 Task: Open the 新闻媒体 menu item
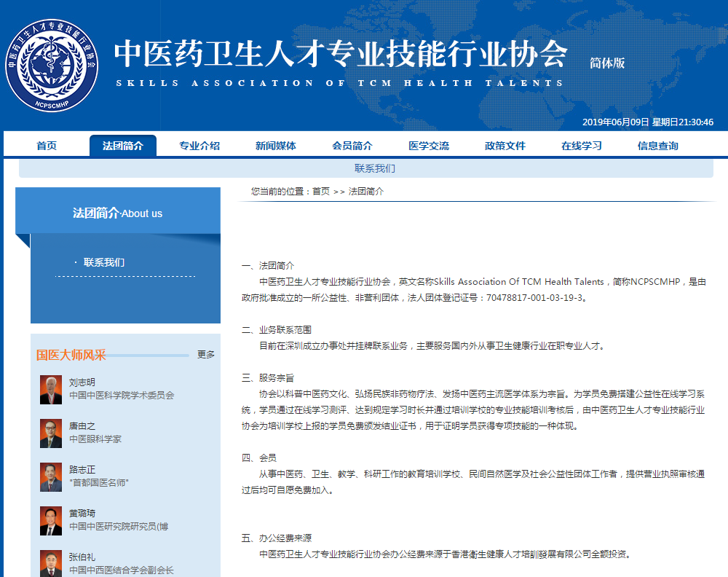(276, 146)
